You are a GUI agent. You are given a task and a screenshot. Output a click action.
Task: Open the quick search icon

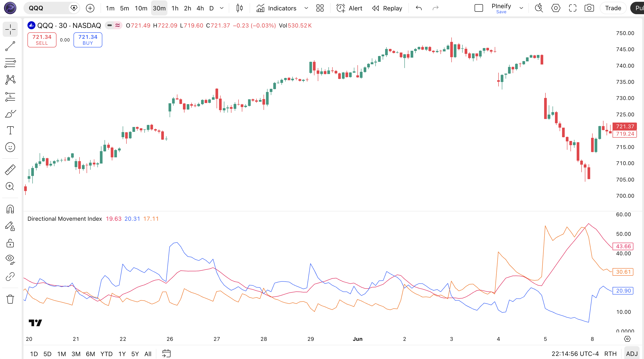coord(539,8)
